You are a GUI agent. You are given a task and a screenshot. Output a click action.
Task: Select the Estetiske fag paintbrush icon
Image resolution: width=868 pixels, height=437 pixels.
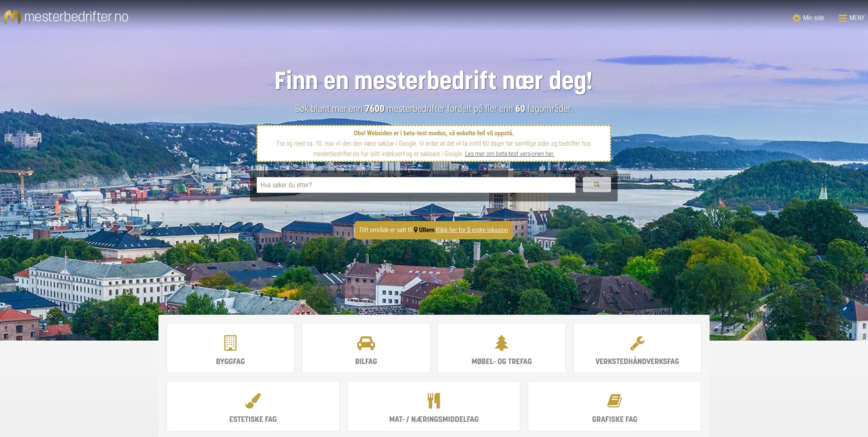pyautogui.click(x=253, y=400)
